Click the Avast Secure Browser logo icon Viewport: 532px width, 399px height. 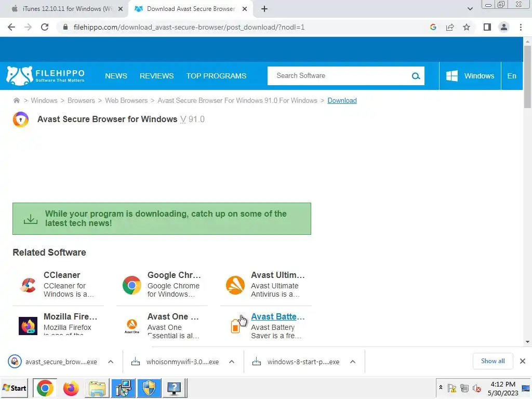(x=21, y=119)
